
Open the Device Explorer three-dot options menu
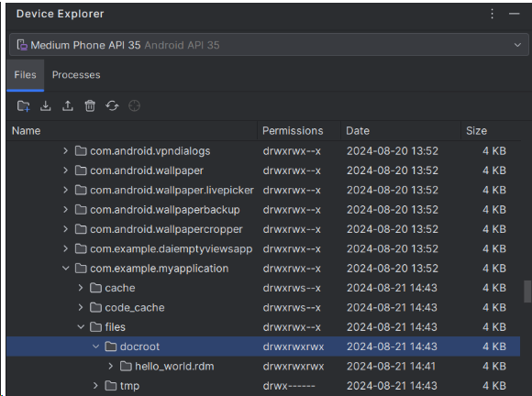point(492,14)
